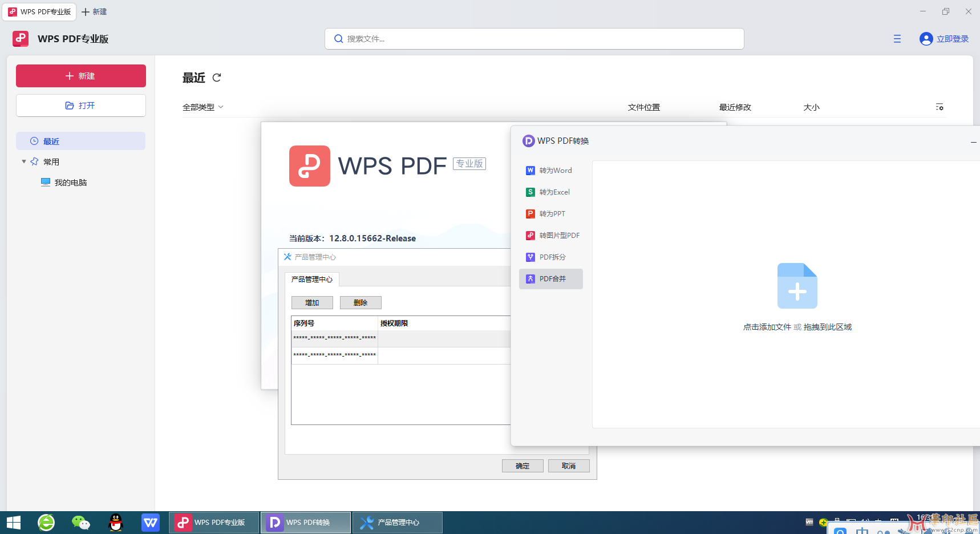This screenshot has height=534, width=980.
Task: Select 转图片型PDF conversion option
Action: coord(551,236)
